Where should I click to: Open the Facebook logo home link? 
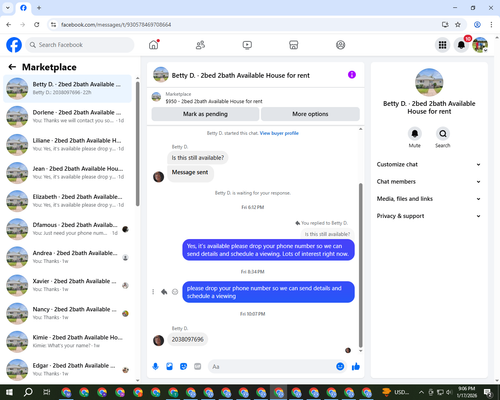pyautogui.click(x=14, y=45)
